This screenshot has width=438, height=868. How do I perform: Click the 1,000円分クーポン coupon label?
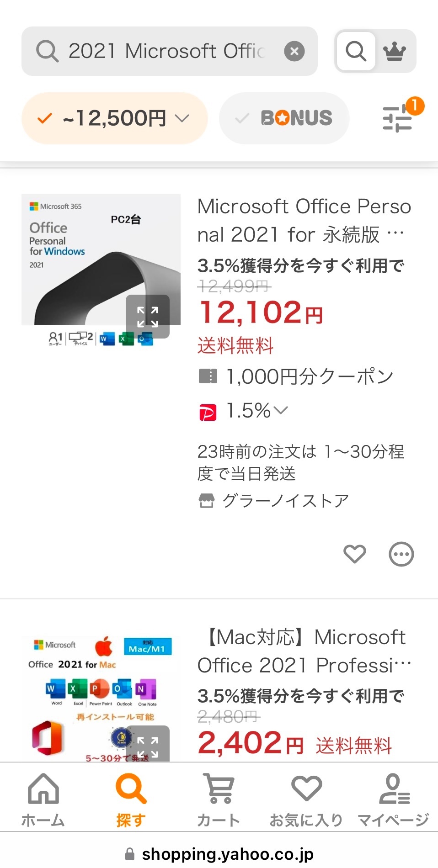pos(309,376)
